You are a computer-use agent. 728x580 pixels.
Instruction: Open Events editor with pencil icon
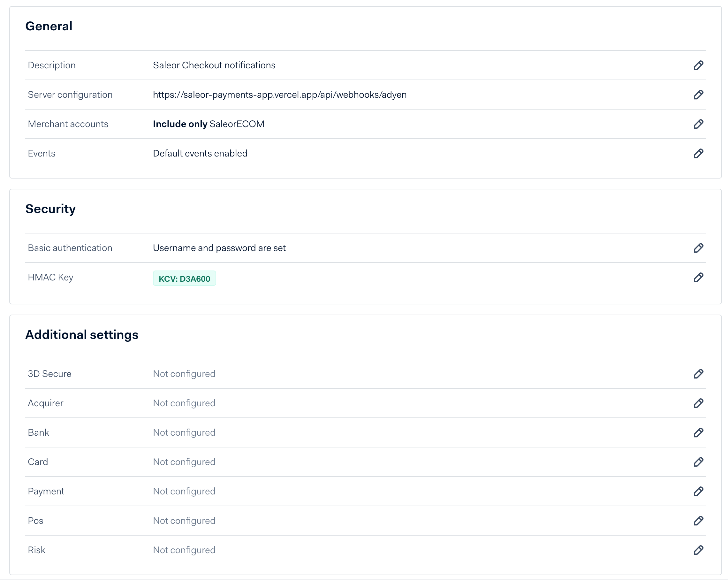tap(698, 153)
